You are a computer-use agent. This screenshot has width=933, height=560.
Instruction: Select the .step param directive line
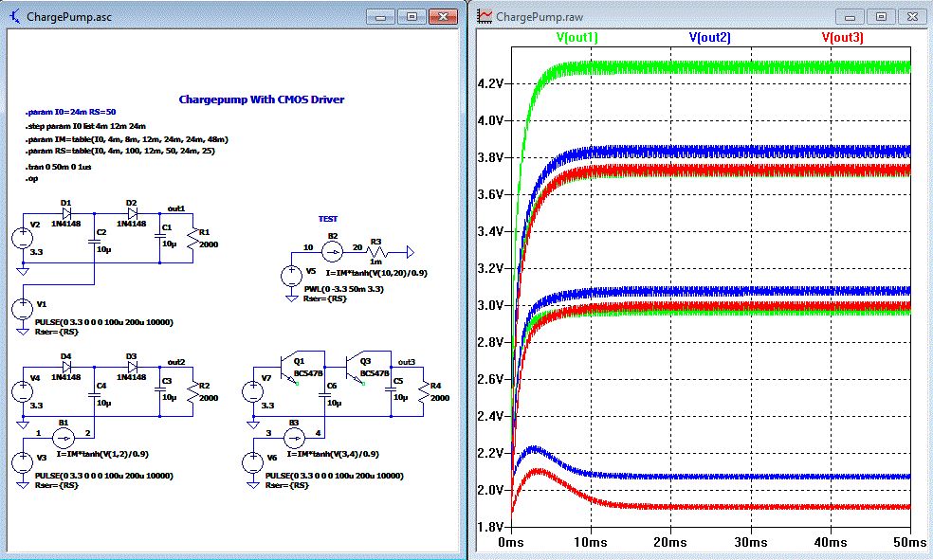85,125
